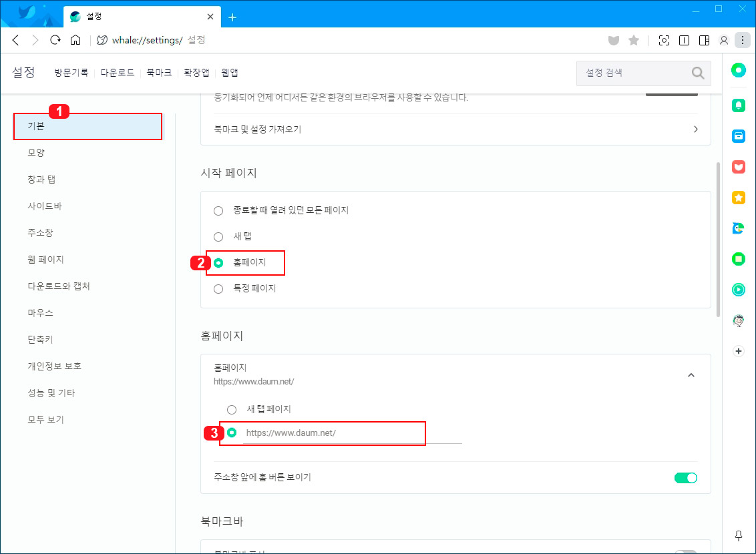Open the Whale browser options menu
The height and width of the screenshot is (554, 756).
[743, 39]
